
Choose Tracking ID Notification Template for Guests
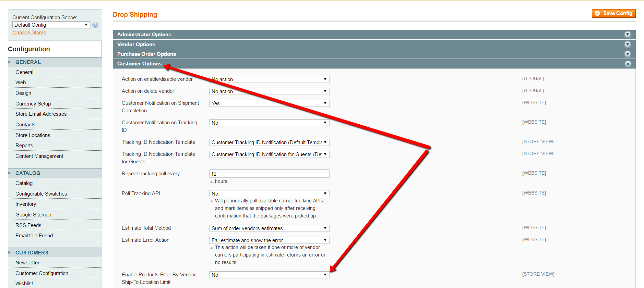pos(269,154)
